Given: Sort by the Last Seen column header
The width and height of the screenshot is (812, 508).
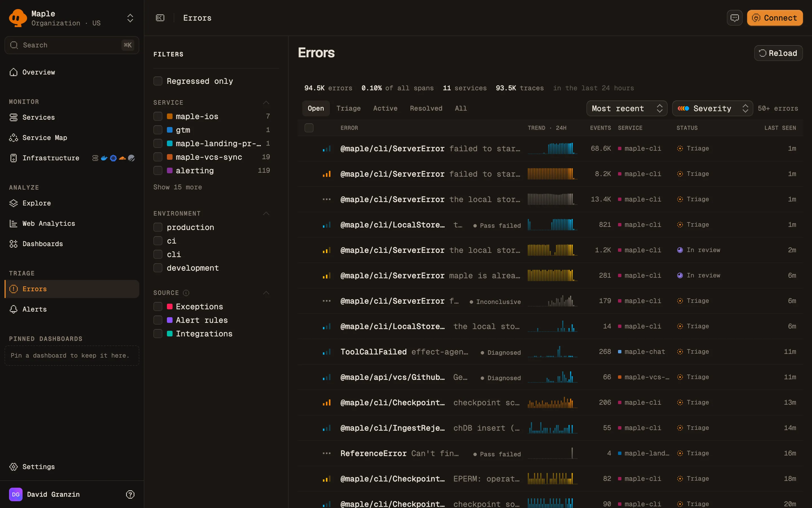Looking at the screenshot, I should [x=780, y=128].
